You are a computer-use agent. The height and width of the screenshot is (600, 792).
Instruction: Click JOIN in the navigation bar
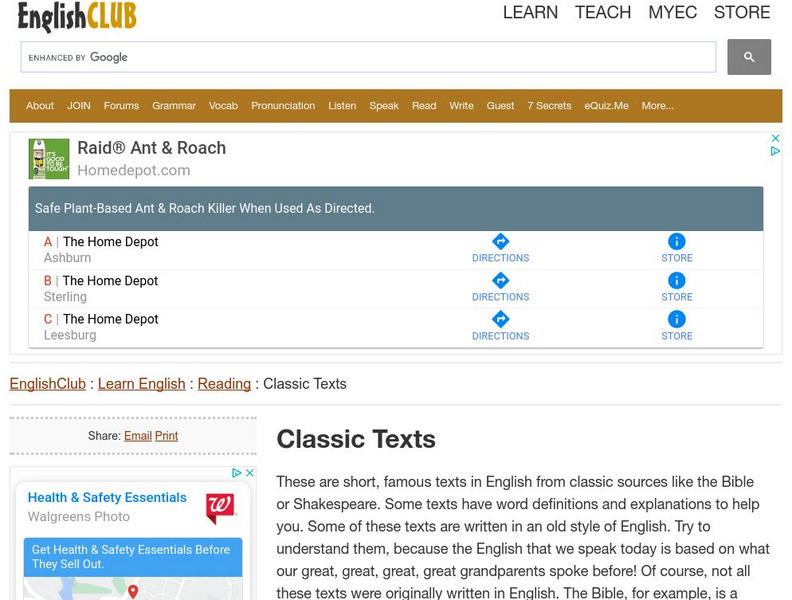coord(79,106)
